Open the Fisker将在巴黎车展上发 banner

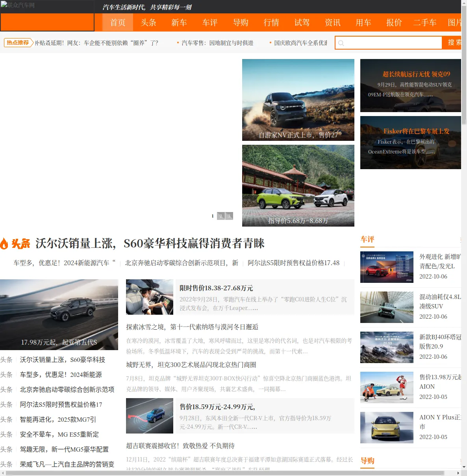pos(411,142)
